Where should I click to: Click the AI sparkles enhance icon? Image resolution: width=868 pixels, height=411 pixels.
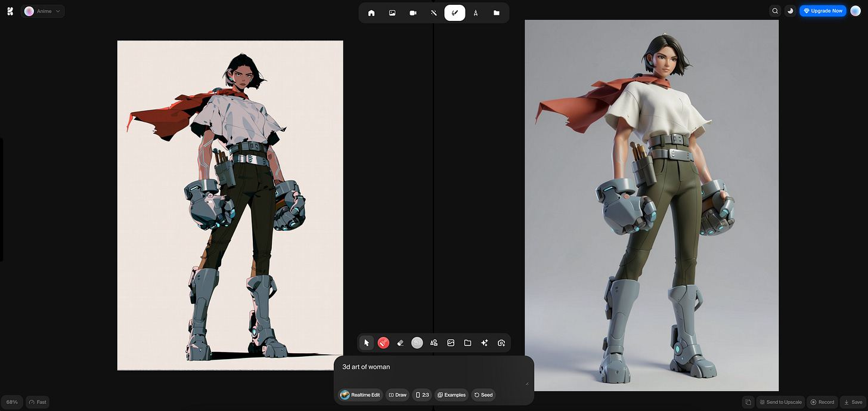click(485, 342)
